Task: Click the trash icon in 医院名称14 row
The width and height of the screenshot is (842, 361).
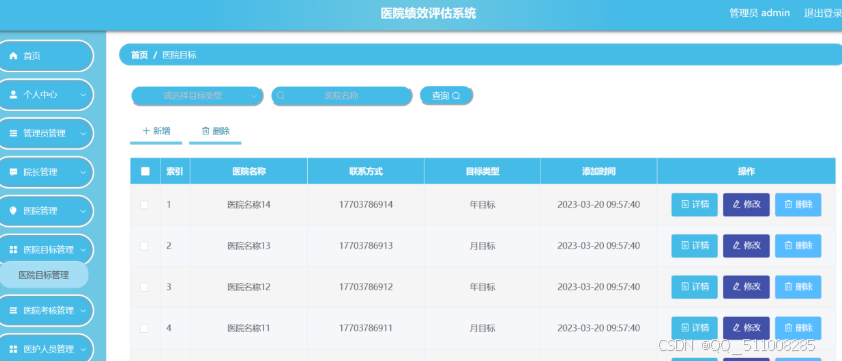Action: click(788, 204)
